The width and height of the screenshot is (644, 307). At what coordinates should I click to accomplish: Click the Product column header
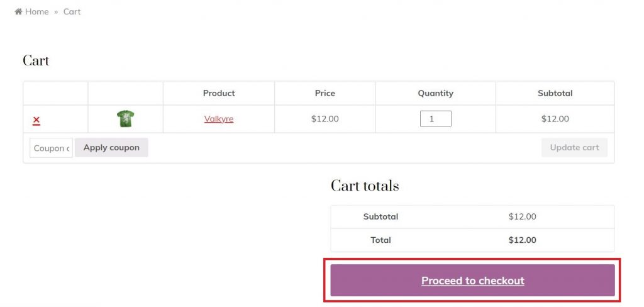(x=219, y=93)
